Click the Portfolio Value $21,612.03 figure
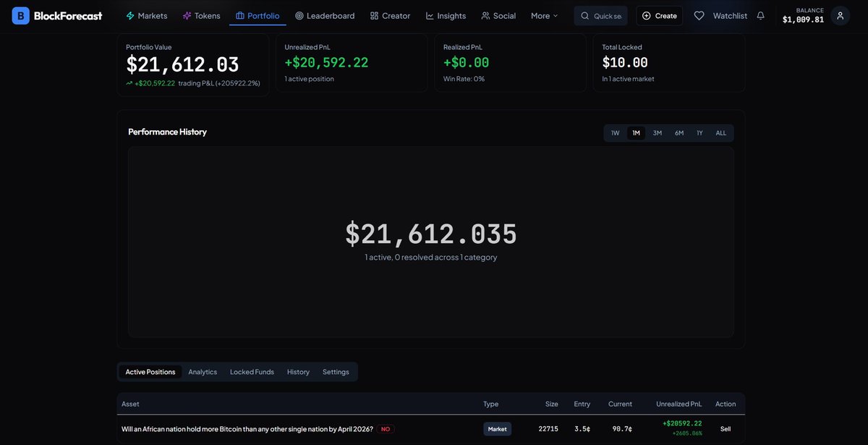Screen dimensions: 868x445 [182, 65]
